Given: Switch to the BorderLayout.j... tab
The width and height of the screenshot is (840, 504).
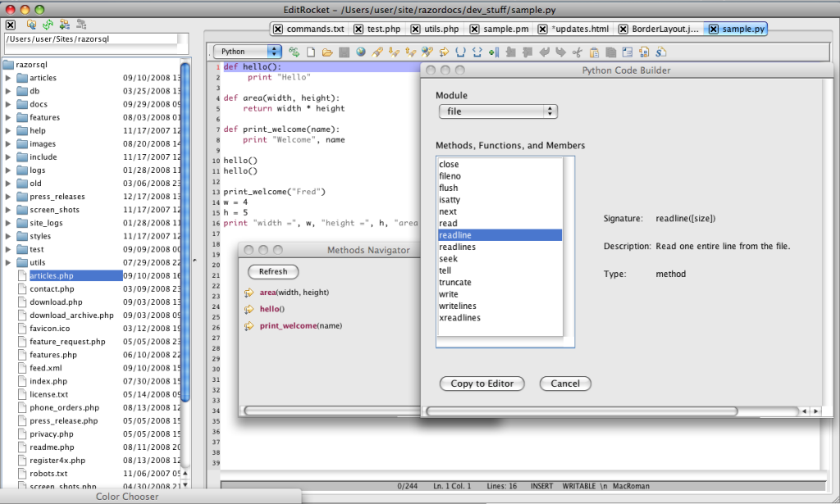Looking at the screenshot, I should 664,29.
